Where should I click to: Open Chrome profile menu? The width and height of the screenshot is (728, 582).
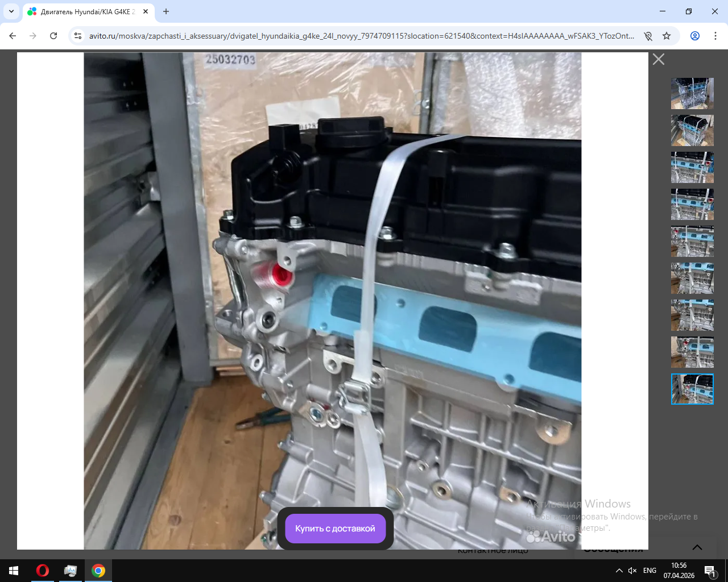694,36
